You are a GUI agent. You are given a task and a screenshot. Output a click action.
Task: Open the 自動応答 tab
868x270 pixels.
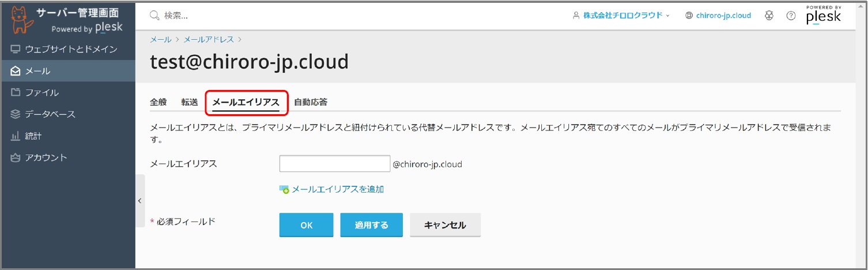[x=311, y=102]
